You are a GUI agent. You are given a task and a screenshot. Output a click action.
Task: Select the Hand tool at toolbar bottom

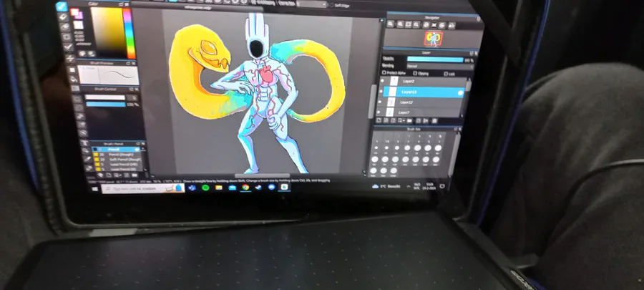(x=89, y=168)
